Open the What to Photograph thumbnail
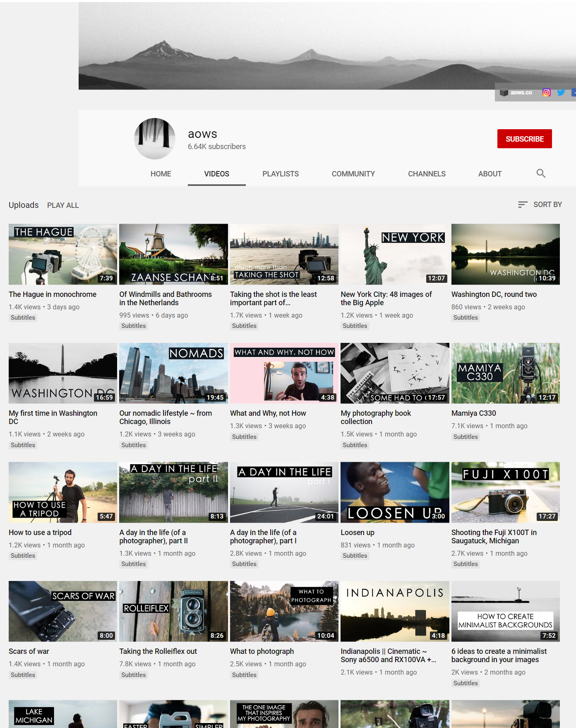This screenshot has height=728, width=576. click(284, 611)
